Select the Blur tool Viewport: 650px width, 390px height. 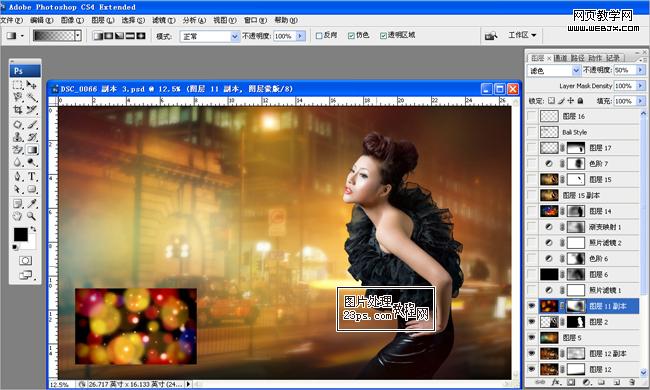click(x=17, y=162)
